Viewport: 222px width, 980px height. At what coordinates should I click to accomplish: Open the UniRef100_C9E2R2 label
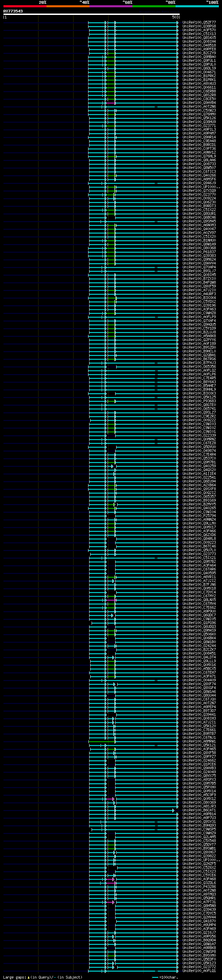(199, 416)
